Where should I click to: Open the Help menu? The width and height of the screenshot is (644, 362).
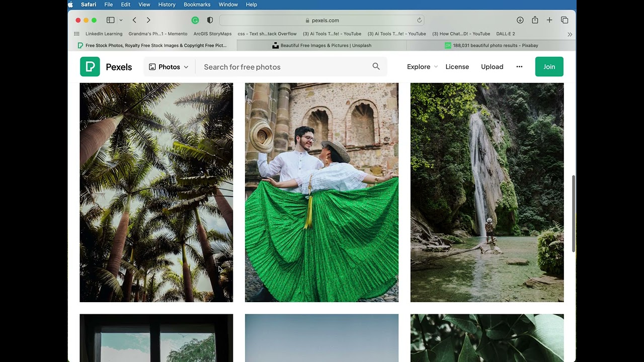point(252,5)
